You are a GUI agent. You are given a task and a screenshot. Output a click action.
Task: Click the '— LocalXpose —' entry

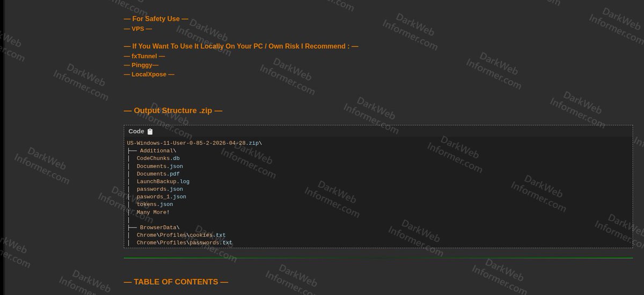click(149, 75)
